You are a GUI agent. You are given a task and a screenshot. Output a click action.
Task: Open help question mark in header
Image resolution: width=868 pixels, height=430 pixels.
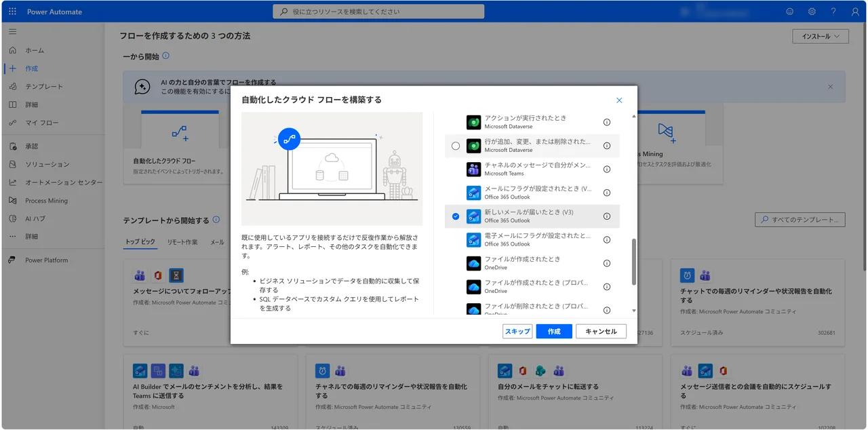[x=833, y=12]
